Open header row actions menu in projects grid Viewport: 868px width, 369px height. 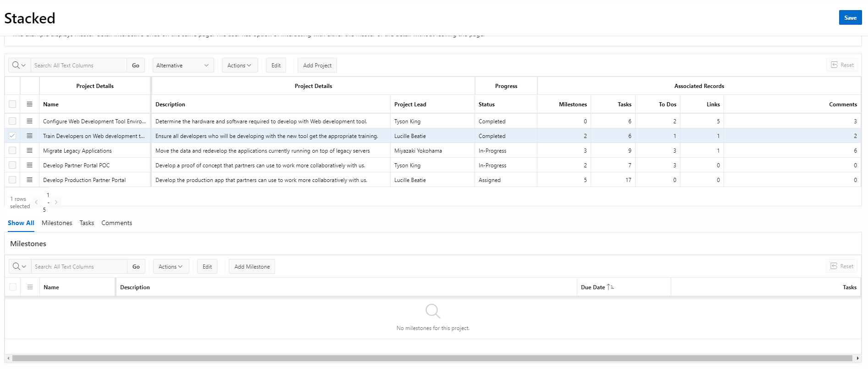tap(30, 104)
